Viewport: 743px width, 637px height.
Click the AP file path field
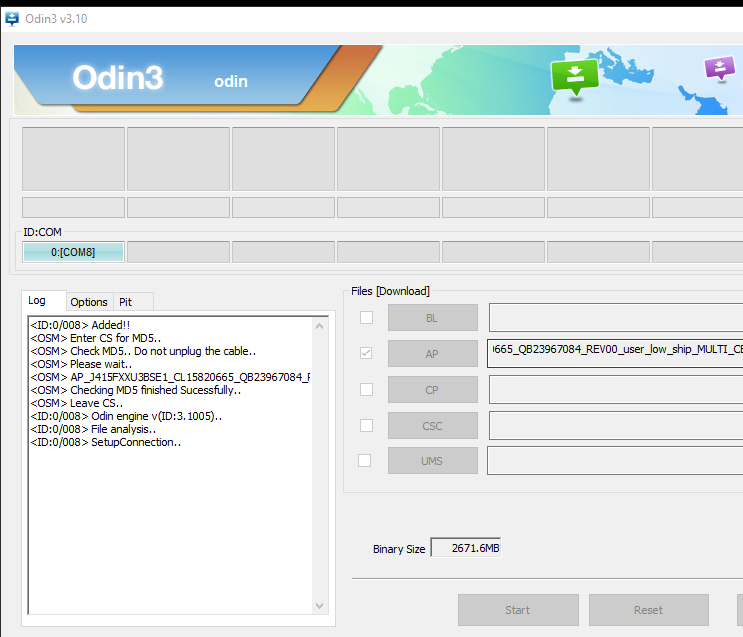click(x=615, y=354)
